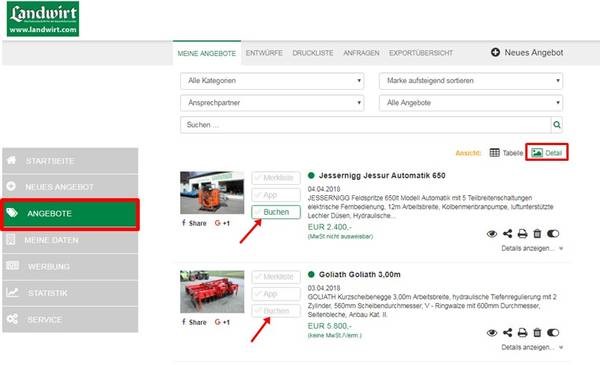Delete the Goliath 3,00m offer

(x=537, y=332)
